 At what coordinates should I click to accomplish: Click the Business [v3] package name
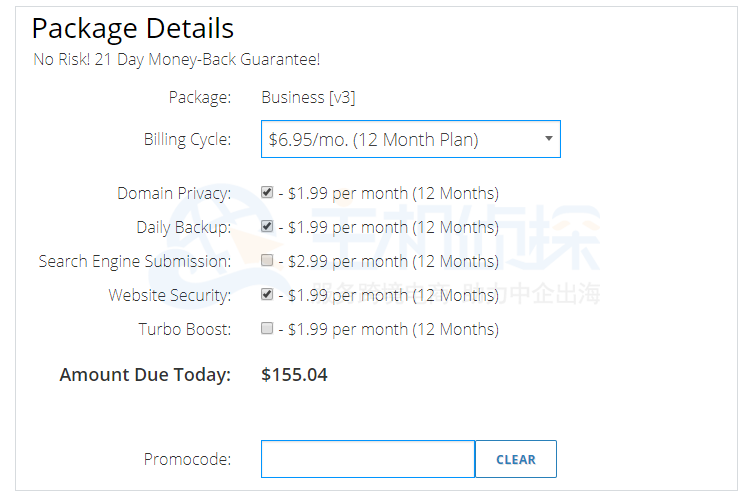[x=308, y=97]
